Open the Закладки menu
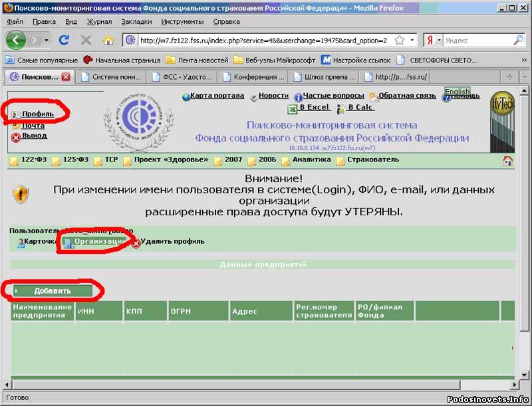Image resolution: width=532 pixels, height=406 pixels. 137,22
